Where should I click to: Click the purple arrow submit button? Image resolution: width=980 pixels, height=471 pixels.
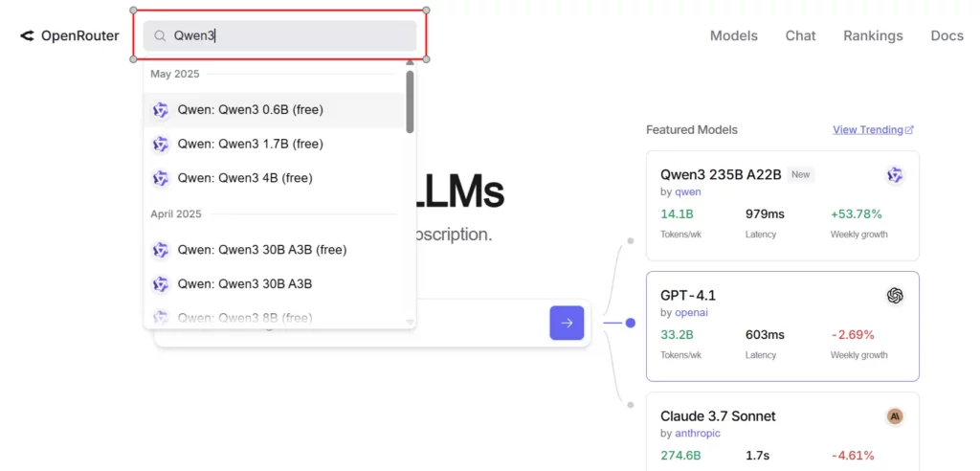tap(567, 323)
